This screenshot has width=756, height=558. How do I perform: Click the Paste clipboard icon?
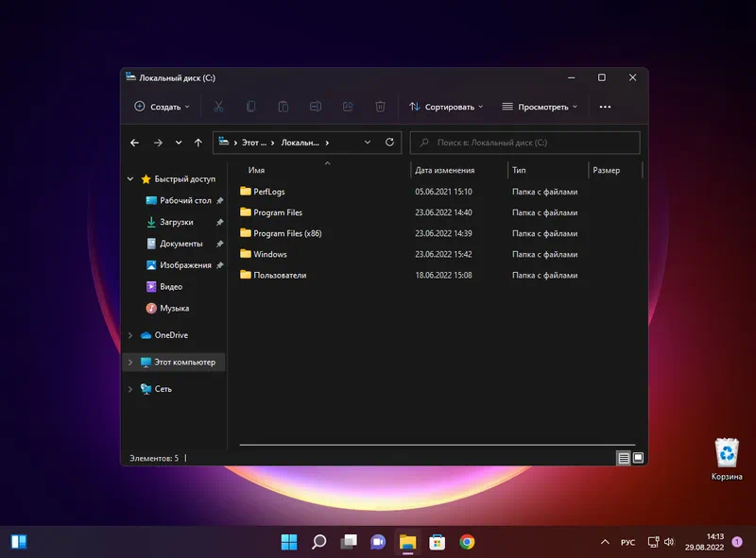[x=283, y=107]
